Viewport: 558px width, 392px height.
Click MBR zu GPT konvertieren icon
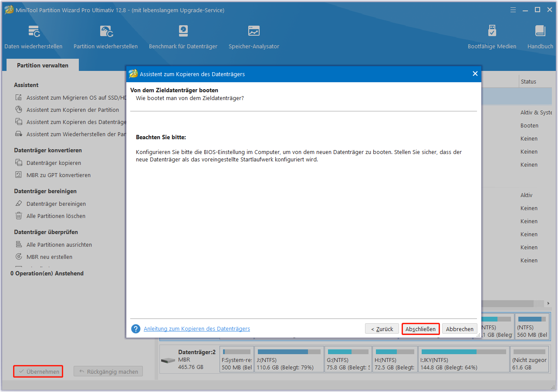pyautogui.click(x=19, y=175)
